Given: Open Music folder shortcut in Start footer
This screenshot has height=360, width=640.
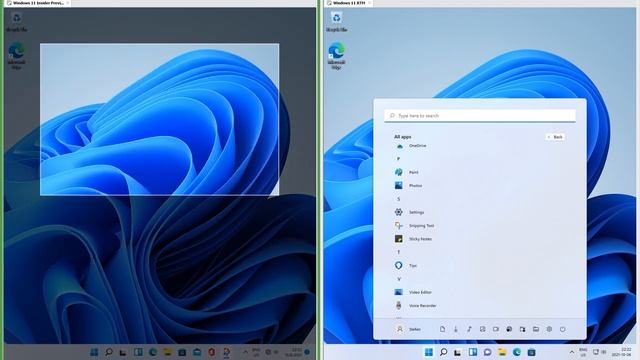Looking at the screenshot, I should coord(469,329).
